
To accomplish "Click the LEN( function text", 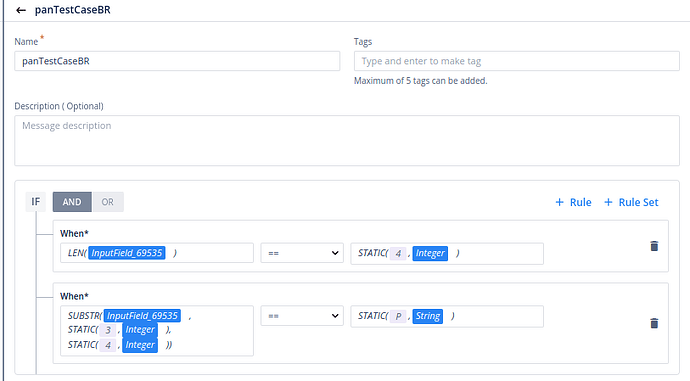I will [77, 253].
